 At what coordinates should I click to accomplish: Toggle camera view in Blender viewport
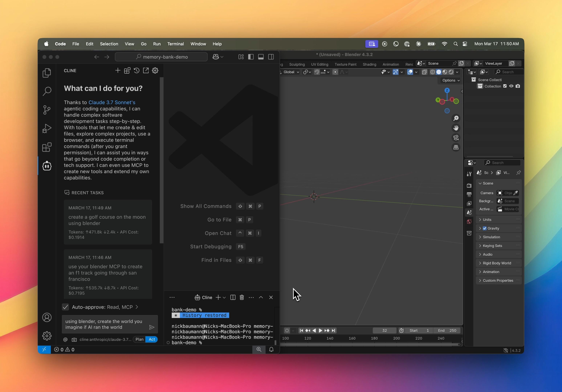pyautogui.click(x=456, y=138)
